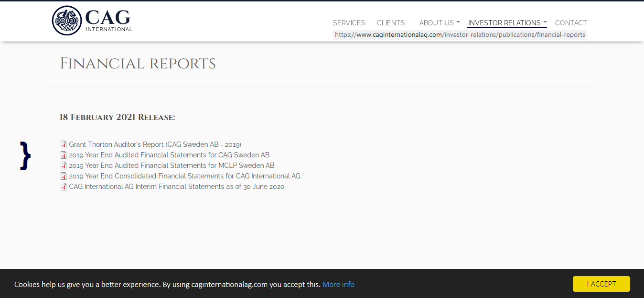
Task: Go to the Contact menu item
Action: click(571, 23)
